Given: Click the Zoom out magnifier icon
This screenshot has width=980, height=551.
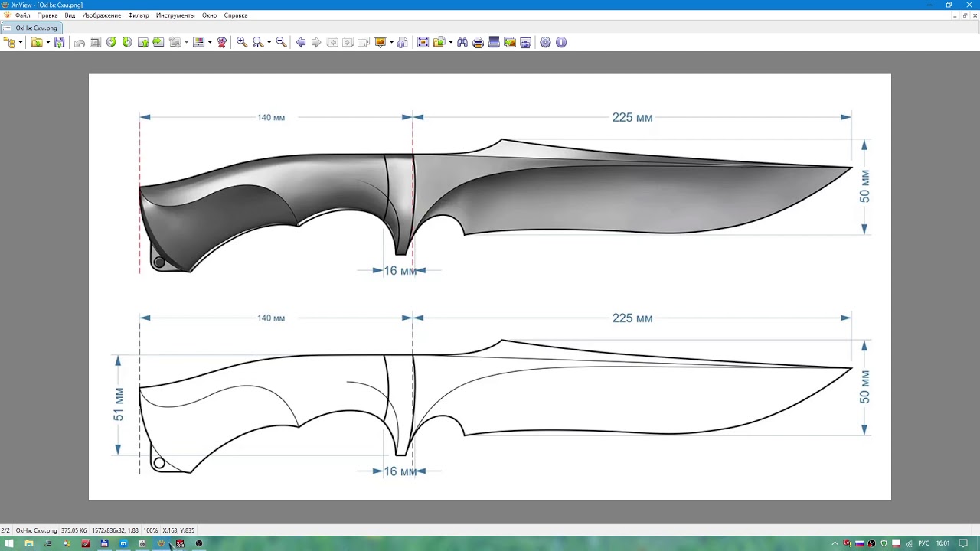Looking at the screenshot, I should 281,43.
